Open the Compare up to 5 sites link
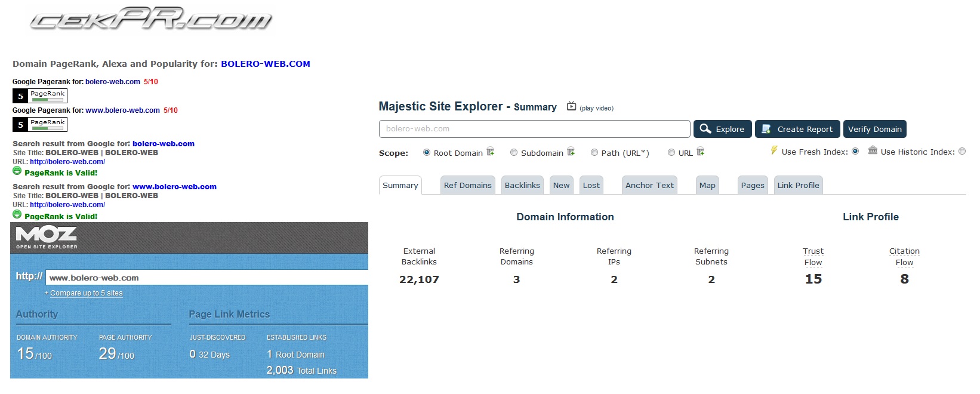The image size is (980, 394). 87,293
